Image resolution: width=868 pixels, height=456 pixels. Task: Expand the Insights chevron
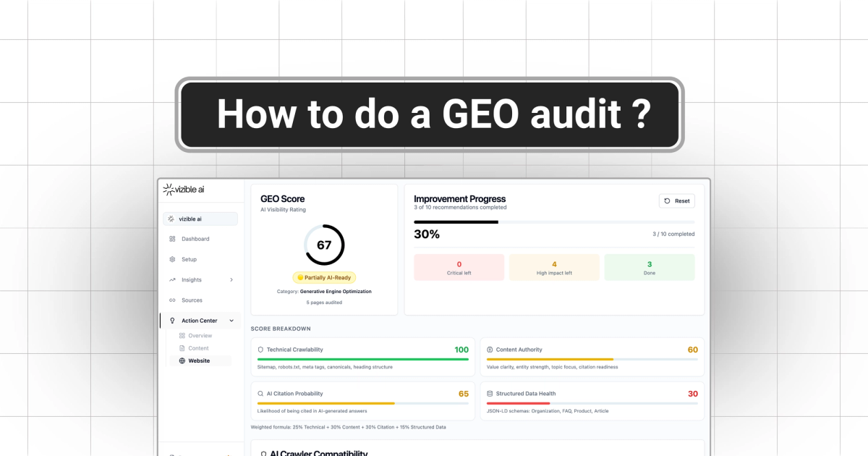pos(231,279)
